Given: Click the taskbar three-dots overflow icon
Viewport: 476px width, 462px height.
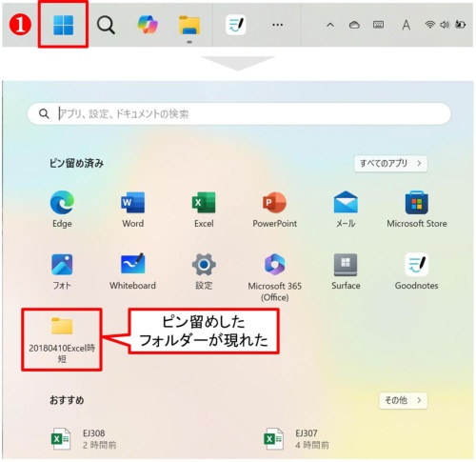Looking at the screenshot, I should pos(277,25).
